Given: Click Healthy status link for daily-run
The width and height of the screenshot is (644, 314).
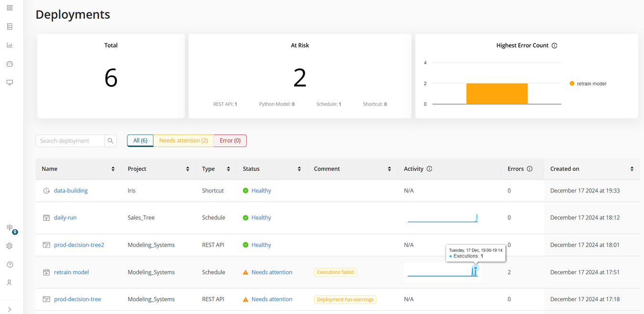Looking at the screenshot, I should click(x=261, y=218).
